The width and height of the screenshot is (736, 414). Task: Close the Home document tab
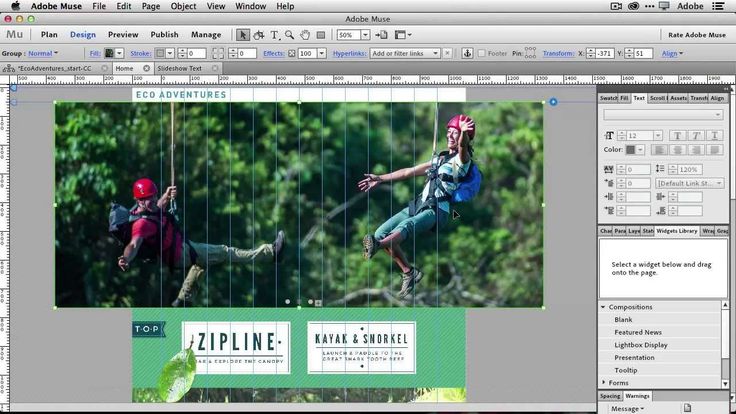[146, 69]
